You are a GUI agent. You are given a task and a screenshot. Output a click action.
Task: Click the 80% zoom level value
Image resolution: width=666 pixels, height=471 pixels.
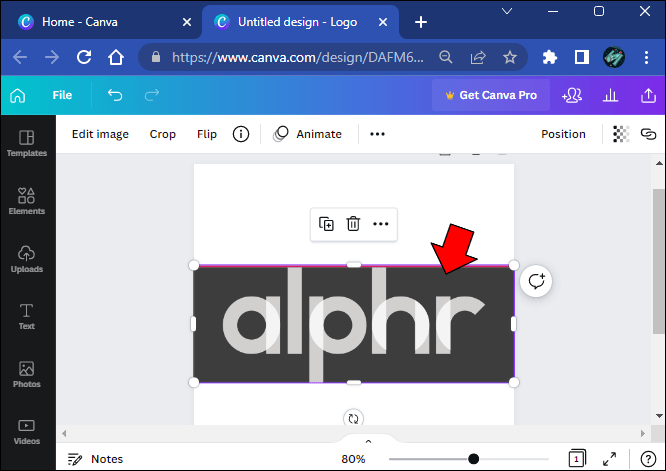[x=353, y=459]
